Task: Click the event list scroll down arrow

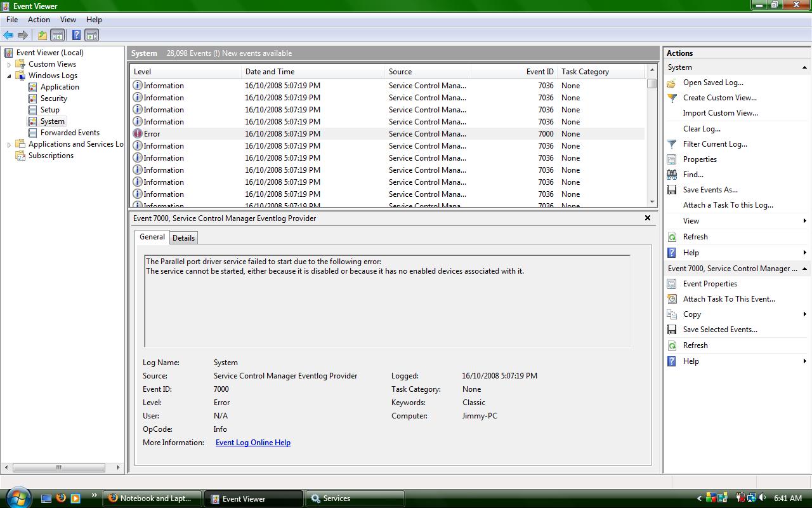Action: [652, 202]
